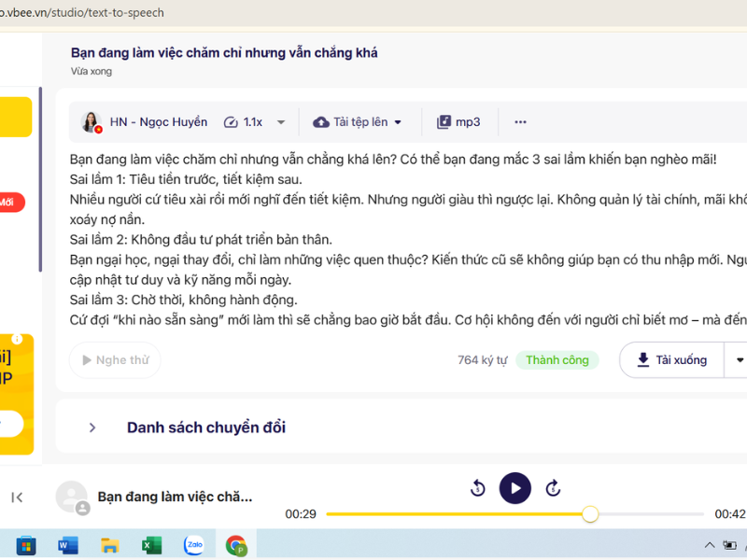Open File Explorer from the taskbar
Viewport: 747px width, 560px height.
tap(109, 546)
